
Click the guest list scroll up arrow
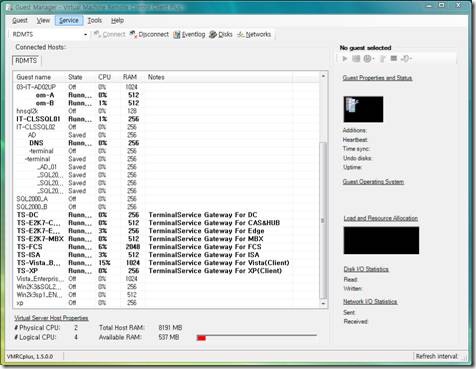323,76
